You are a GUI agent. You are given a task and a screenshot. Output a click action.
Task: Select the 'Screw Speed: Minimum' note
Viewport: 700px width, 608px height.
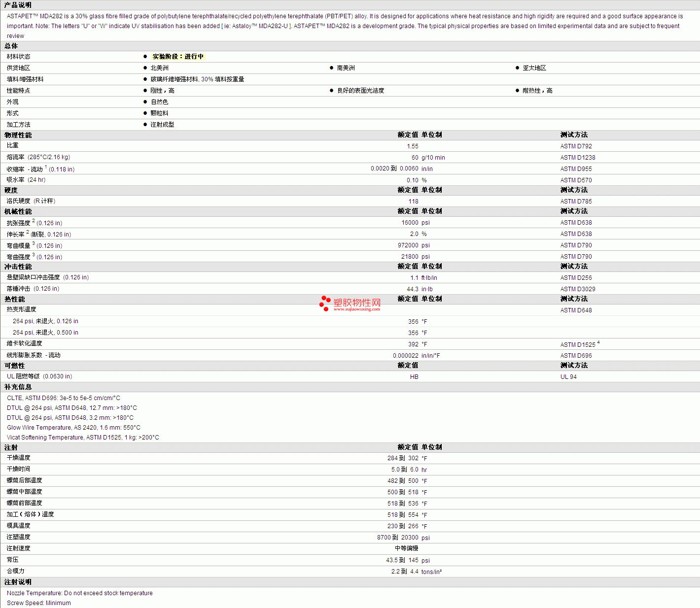pos(39,603)
